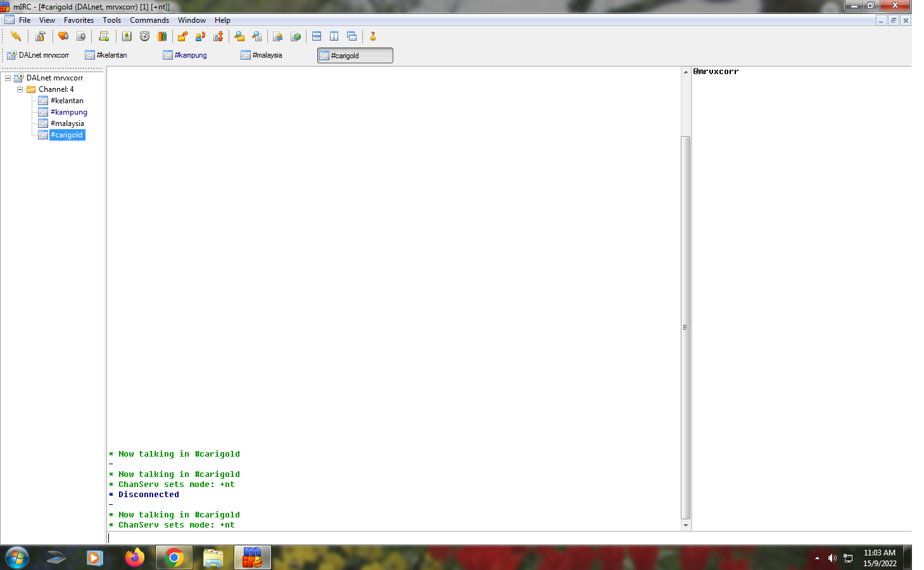924x570 pixels.
Task: Select the #carigold switchbar tab
Action: coord(355,56)
